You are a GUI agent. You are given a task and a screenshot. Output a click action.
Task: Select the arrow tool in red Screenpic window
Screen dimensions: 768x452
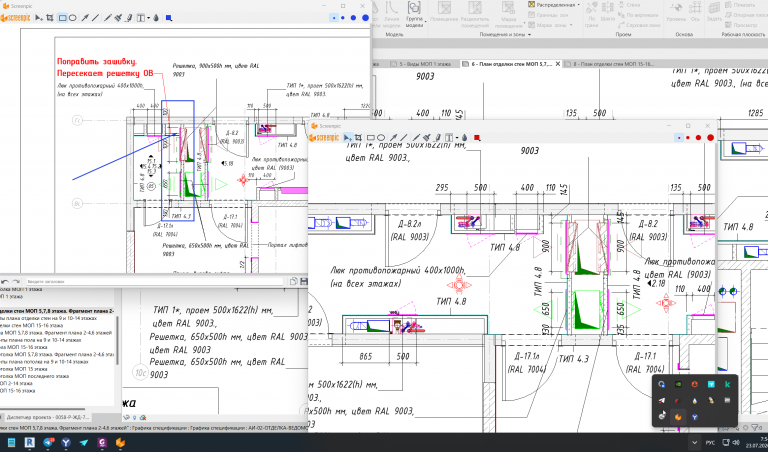click(393, 138)
